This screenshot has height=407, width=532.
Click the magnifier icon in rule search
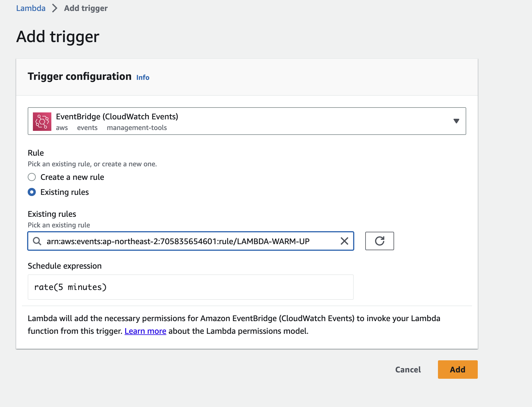(37, 241)
